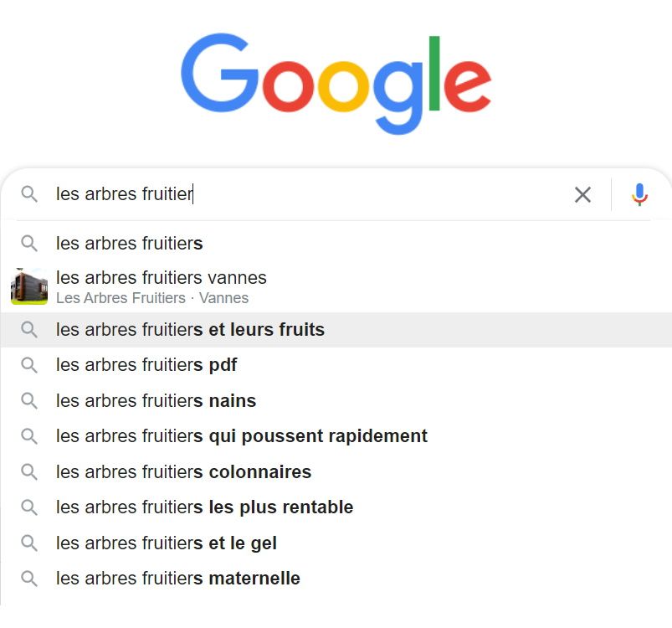
Task: Click the X to clear the search field
Action: coord(583,194)
